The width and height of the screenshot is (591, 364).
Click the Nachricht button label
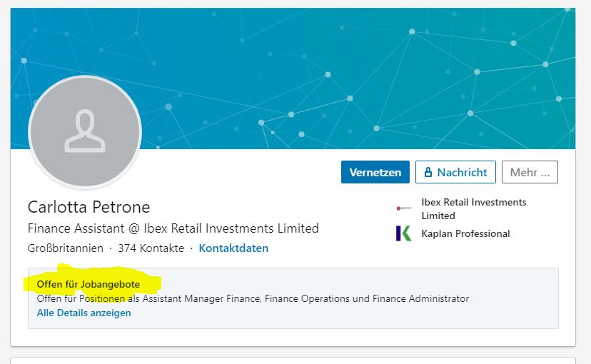click(x=462, y=172)
